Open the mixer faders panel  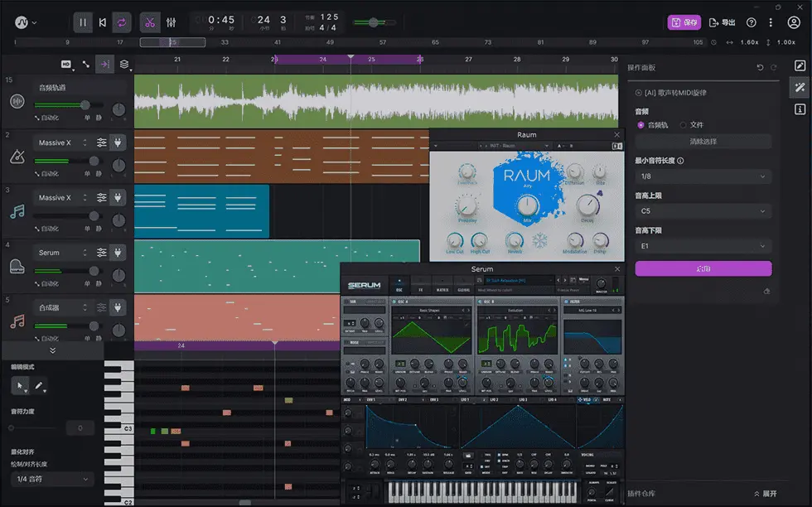coord(171,22)
